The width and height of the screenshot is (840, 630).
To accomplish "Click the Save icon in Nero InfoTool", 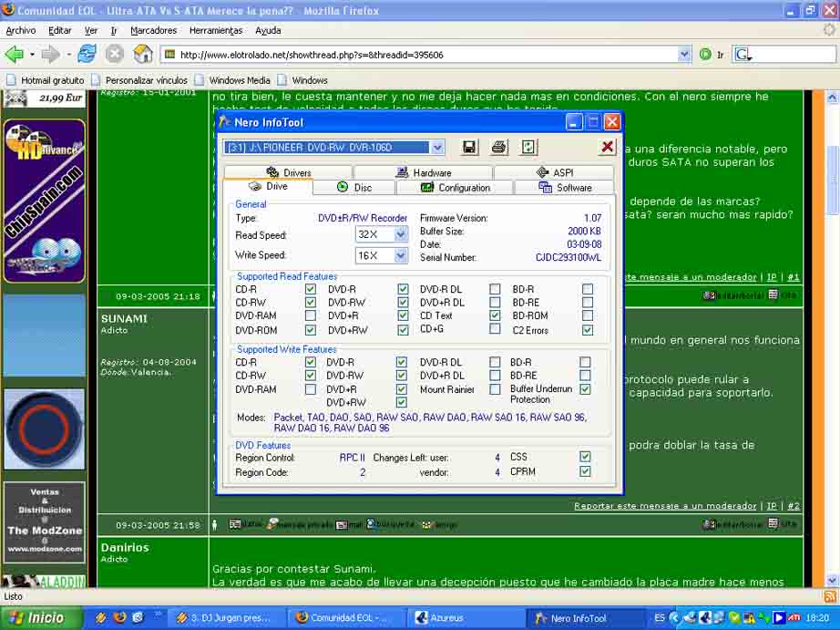I will pyautogui.click(x=469, y=147).
